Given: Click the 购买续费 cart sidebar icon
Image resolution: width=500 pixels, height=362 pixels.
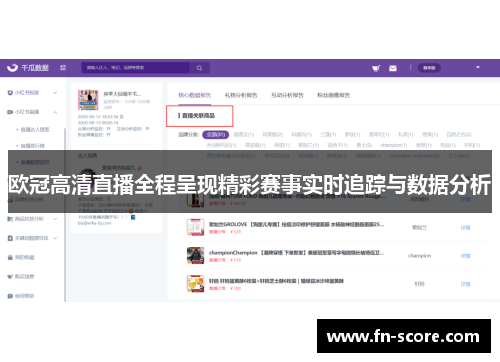Looking at the screenshot, I should (x=10, y=276).
